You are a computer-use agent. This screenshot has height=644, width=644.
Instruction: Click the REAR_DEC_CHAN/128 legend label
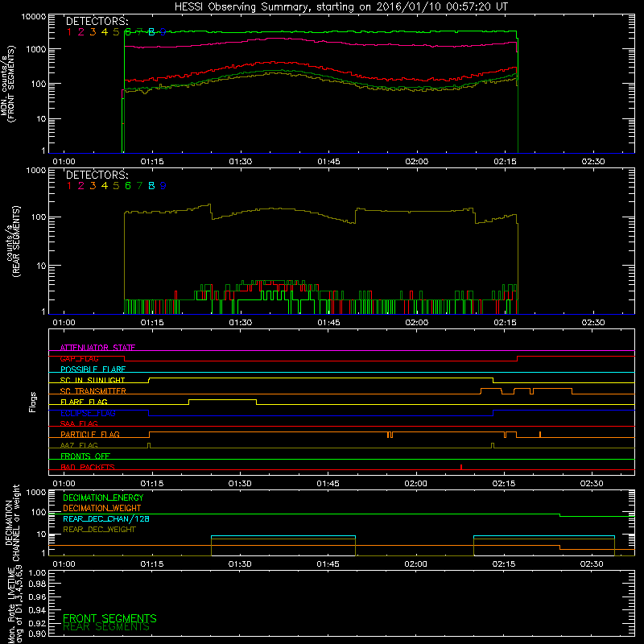click(x=106, y=518)
